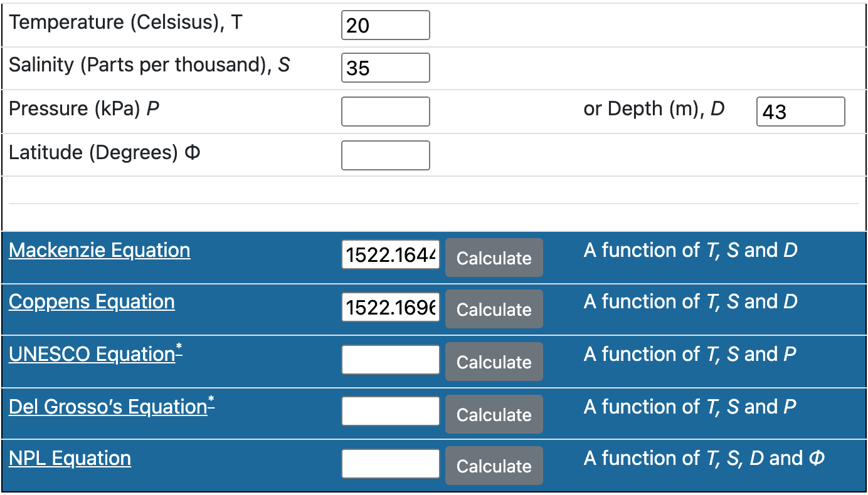Image resolution: width=868 pixels, height=495 pixels.
Task: Calculate the NPL Equation result
Action: pyautogui.click(x=494, y=466)
